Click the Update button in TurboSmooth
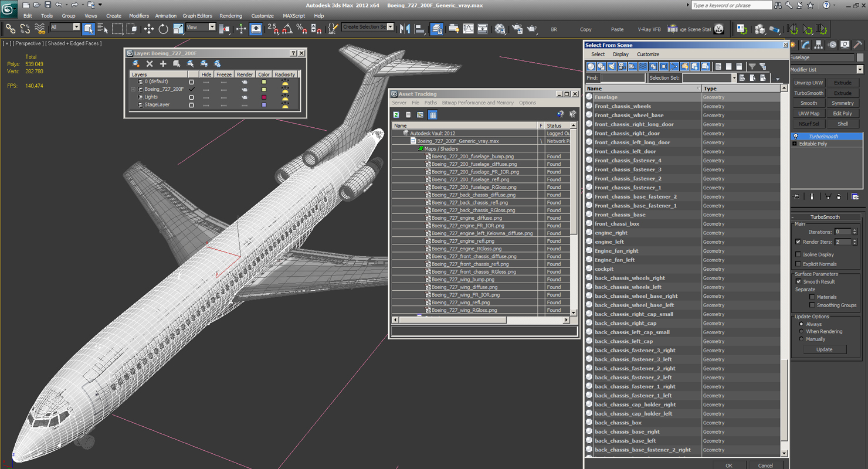Screen dimensions: 868x469 point(824,349)
